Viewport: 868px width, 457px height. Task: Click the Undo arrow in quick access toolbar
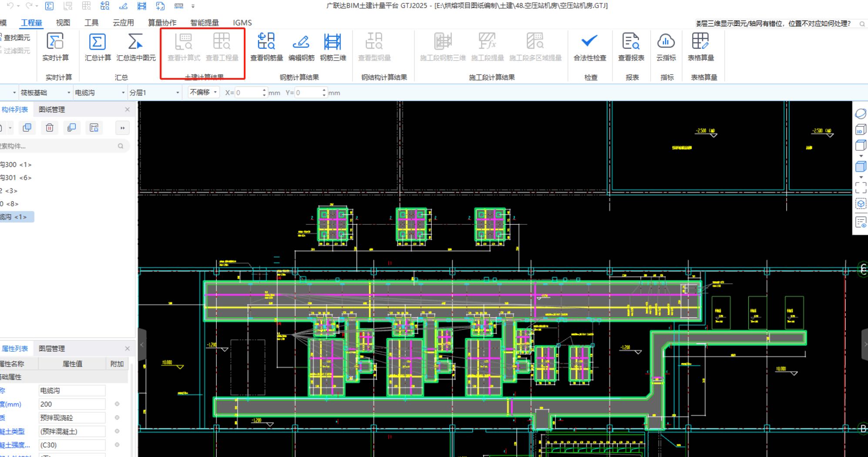pos(10,6)
